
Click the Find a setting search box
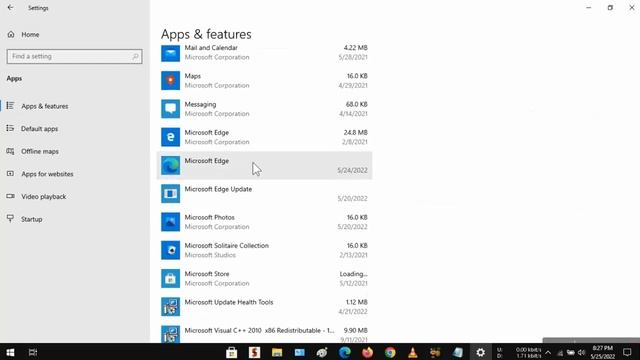[x=74, y=56]
